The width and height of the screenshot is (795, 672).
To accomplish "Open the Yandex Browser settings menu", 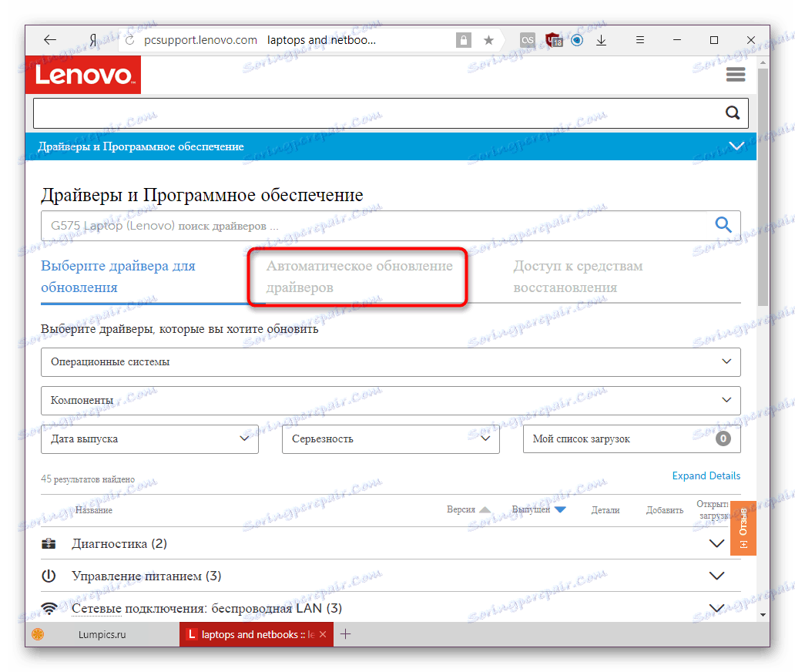I will pyautogui.click(x=639, y=39).
